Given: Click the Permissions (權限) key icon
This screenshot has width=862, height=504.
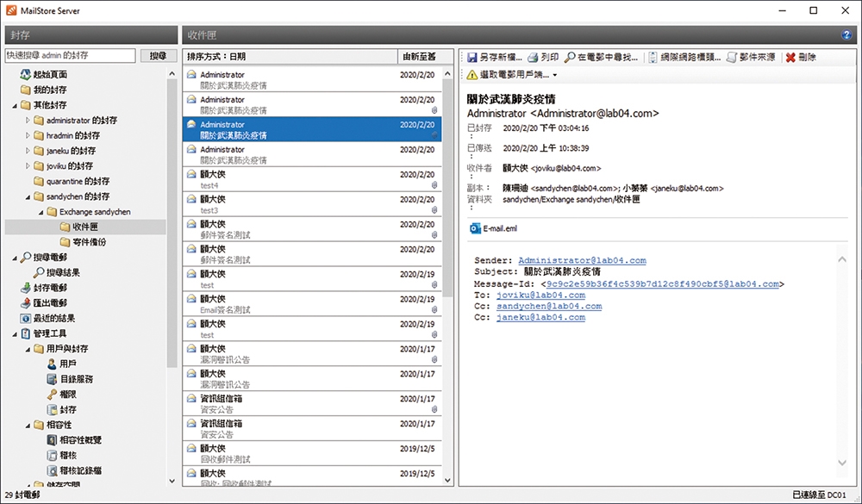Looking at the screenshot, I should (x=52, y=395).
